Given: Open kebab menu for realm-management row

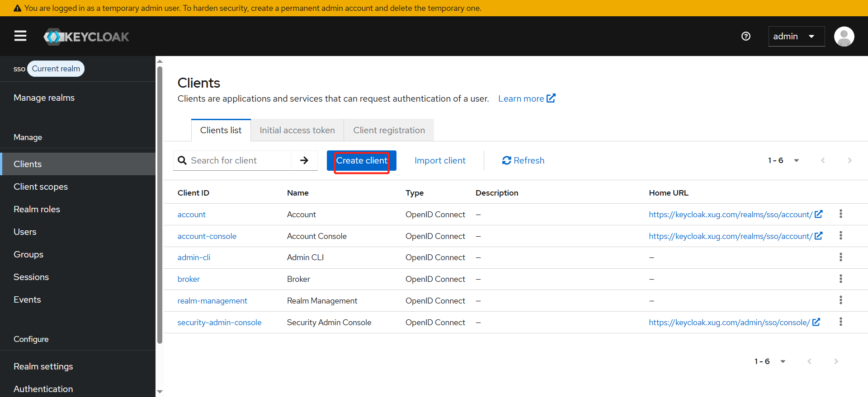Looking at the screenshot, I should click(841, 300).
